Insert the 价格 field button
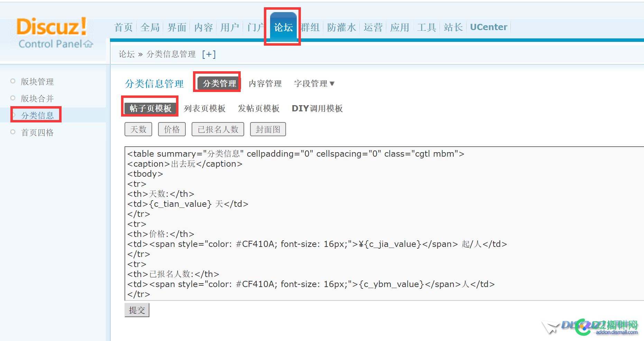Image resolution: width=644 pixels, height=341 pixels. pyautogui.click(x=172, y=129)
